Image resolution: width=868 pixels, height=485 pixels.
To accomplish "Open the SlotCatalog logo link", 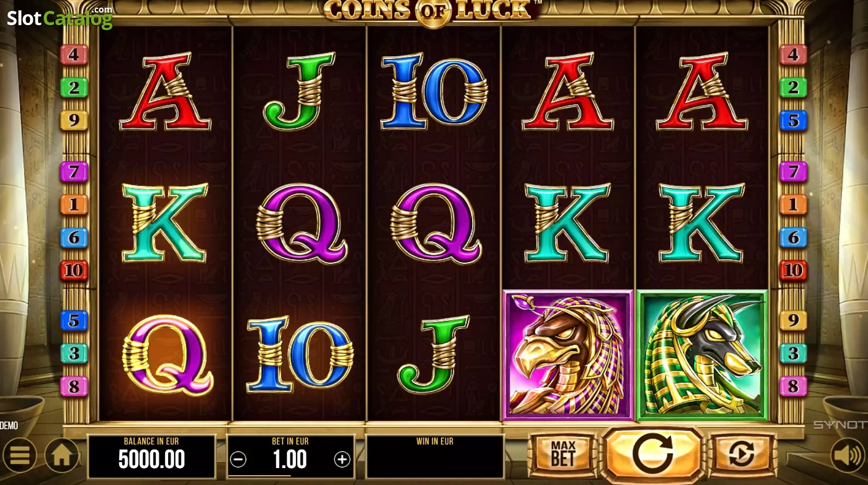I will coord(60,17).
